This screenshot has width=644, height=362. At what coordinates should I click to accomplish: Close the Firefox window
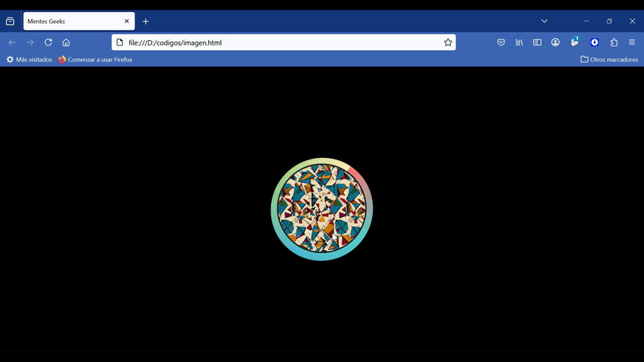point(633,21)
